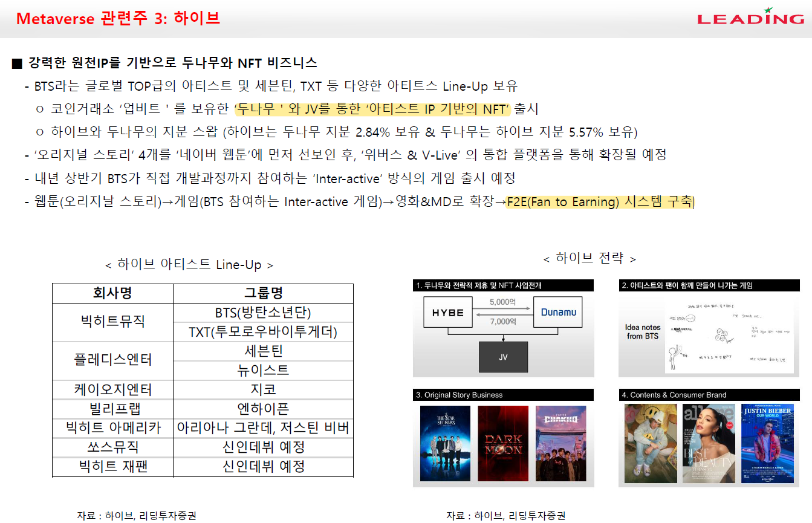Image resolution: width=812 pixels, height=523 pixels.
Task: Click the cell '세븐틴'
Action: click(263, 351)
